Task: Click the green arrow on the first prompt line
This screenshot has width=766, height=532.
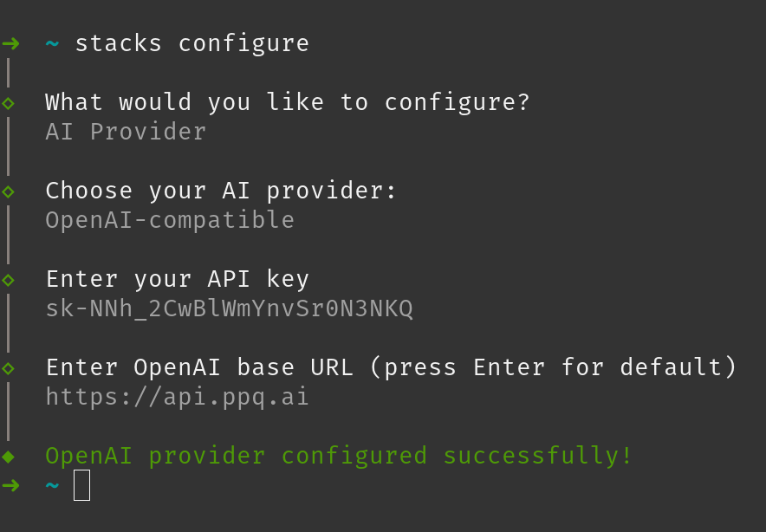Action: coord(10,43)
